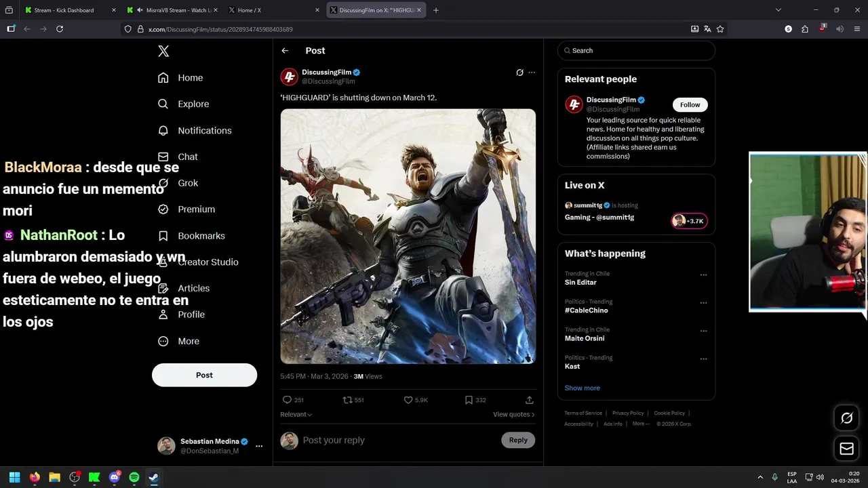This screenshot has width=868, height=488.
Task: Click the Post your reply field
Action: point(400,441)
